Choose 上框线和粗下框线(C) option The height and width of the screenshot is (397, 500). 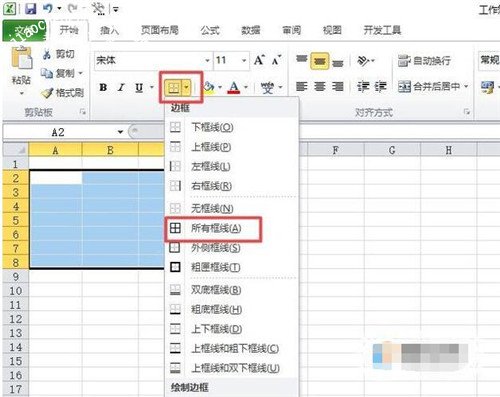point(231,349)
